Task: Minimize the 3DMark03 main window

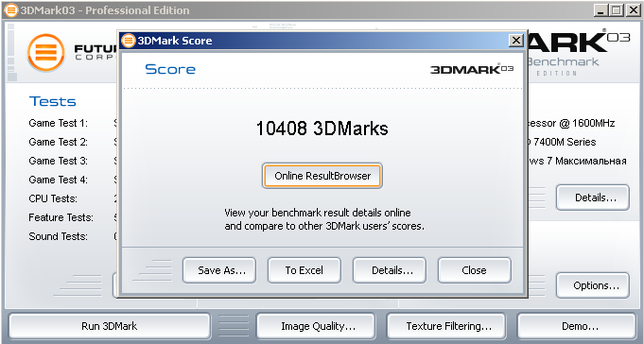Action: 600,10
